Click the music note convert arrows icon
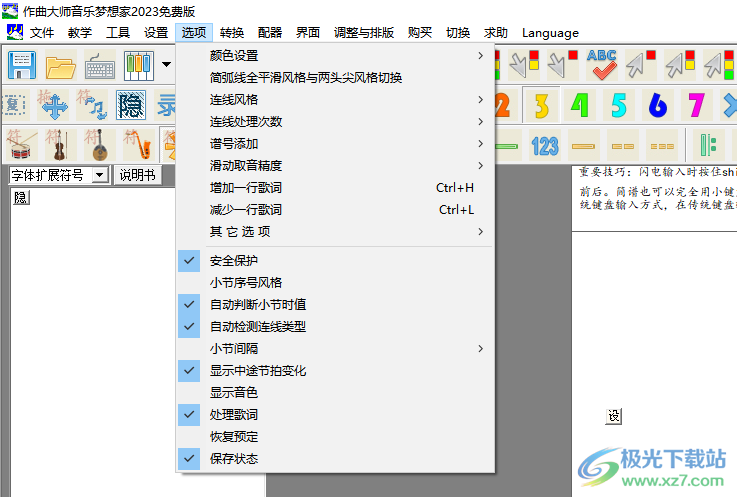 coord(93,105)
